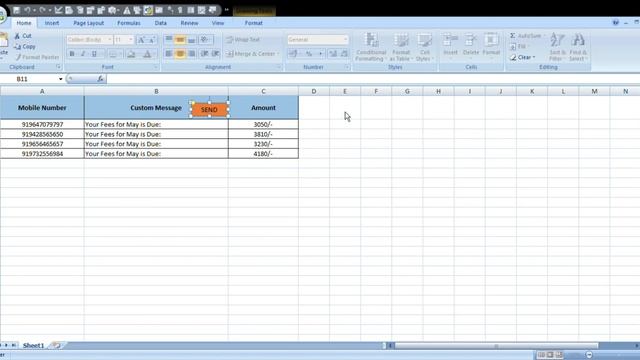Viewport: 640px width, 360px height.
Task: Click the Font Color button
Action: coord(147,53)
